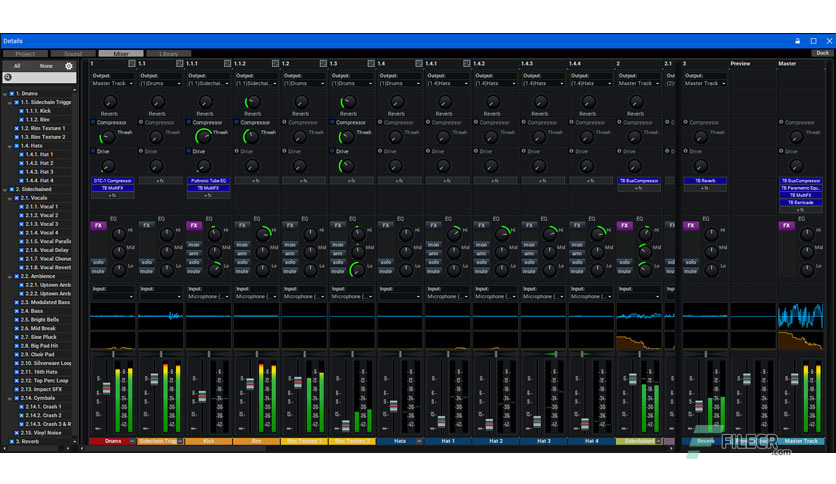The image size is (836, 484).
Task: Click the Drive knob on strip 1.3
Action: pyautogui.click(x=347, y=166)
